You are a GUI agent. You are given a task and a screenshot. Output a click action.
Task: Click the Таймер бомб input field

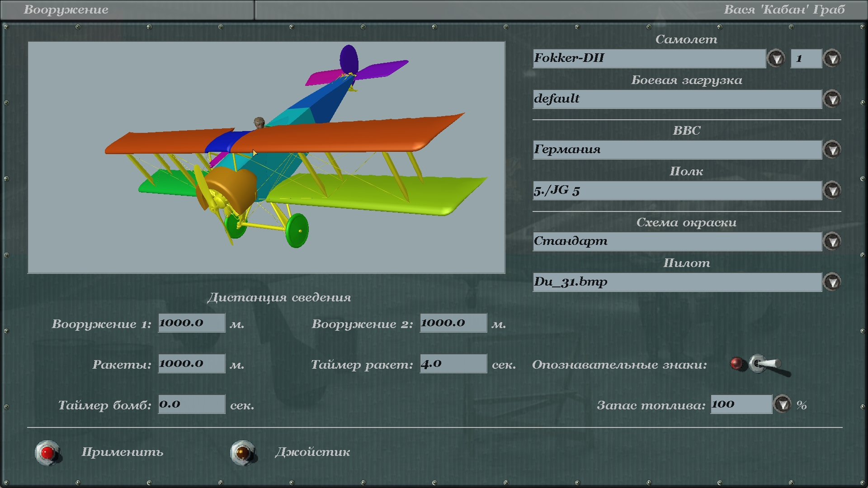pyautogui.click(x=191, y=404)
